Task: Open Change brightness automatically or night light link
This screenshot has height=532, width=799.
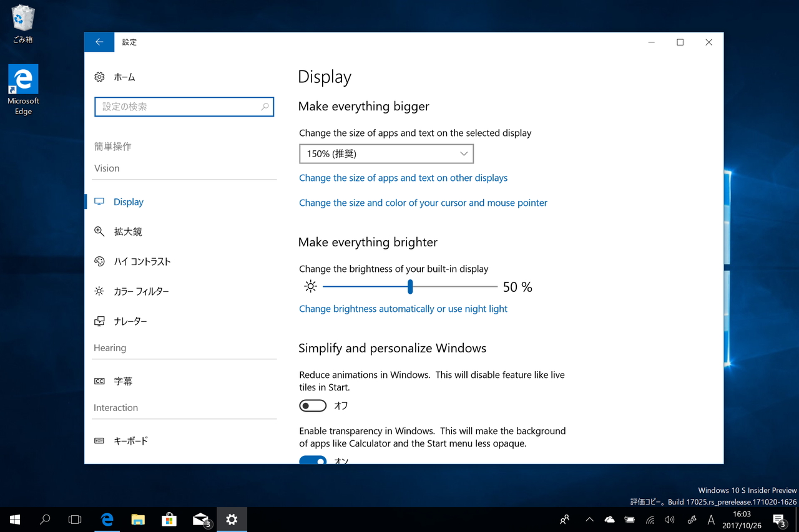Action: pos(403,309)
